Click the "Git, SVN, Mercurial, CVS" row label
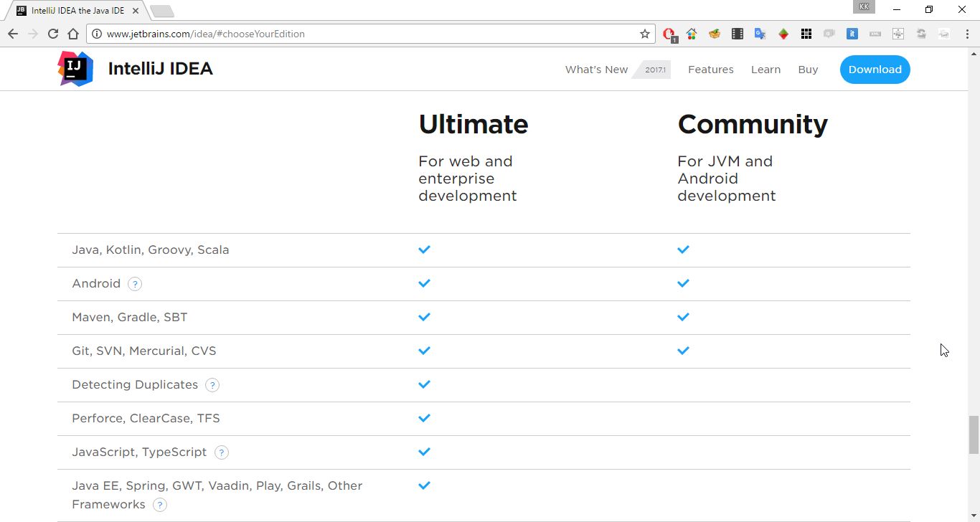Screen dimensions: 980x522 click(144, 351)
